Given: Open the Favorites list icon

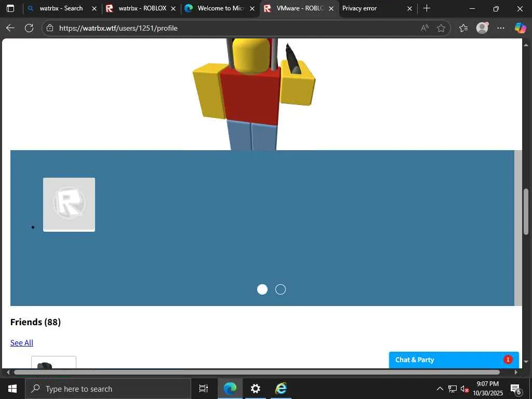Looking at the screenshot, I should (463, 28).
